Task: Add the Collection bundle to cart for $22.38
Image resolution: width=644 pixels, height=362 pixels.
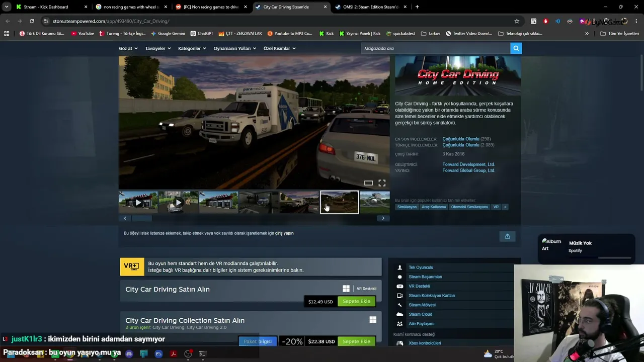Action: (x=356, y=341)
